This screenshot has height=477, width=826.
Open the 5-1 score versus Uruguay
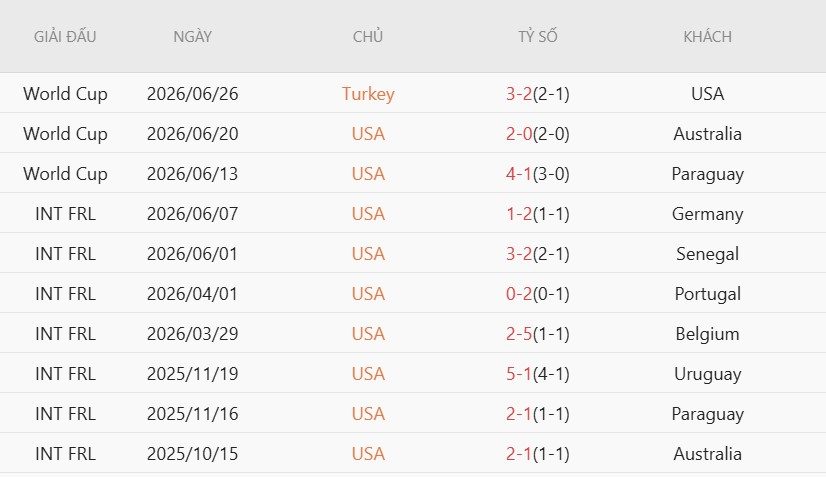coord(519,374)
